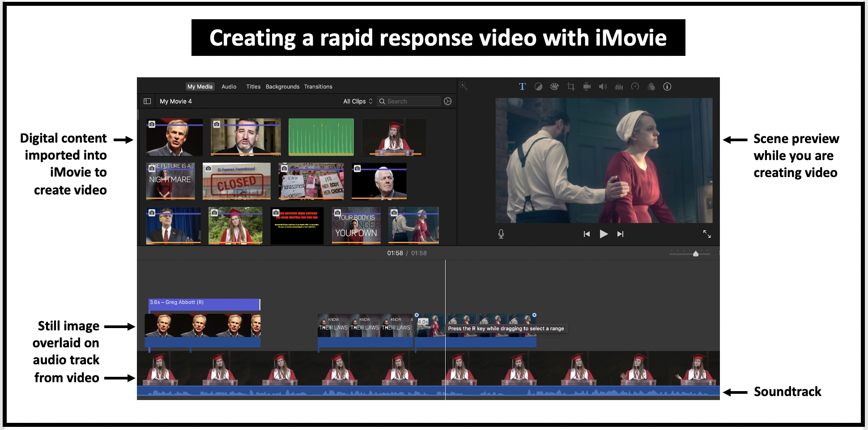Toggle the libraries sidebar panel icon
868x430 pixels.
click(147, 101)
